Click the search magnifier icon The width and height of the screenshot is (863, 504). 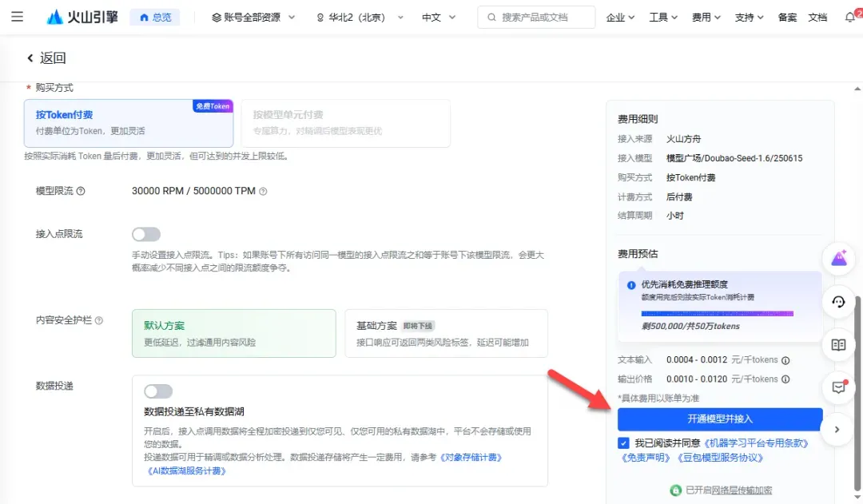point(491,17)
